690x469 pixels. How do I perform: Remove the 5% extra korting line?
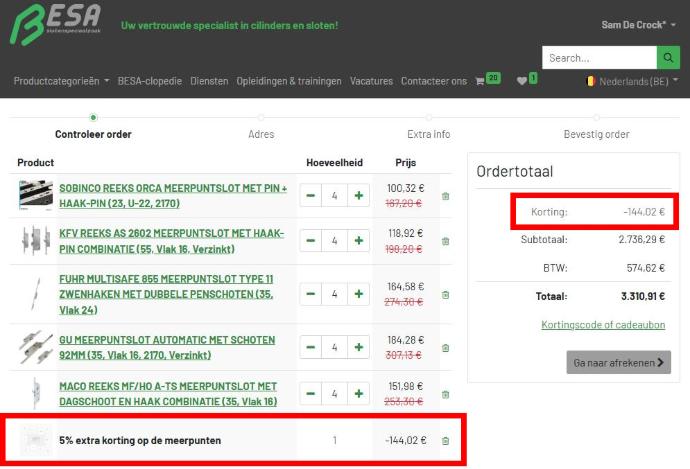[x=445, y=440]
